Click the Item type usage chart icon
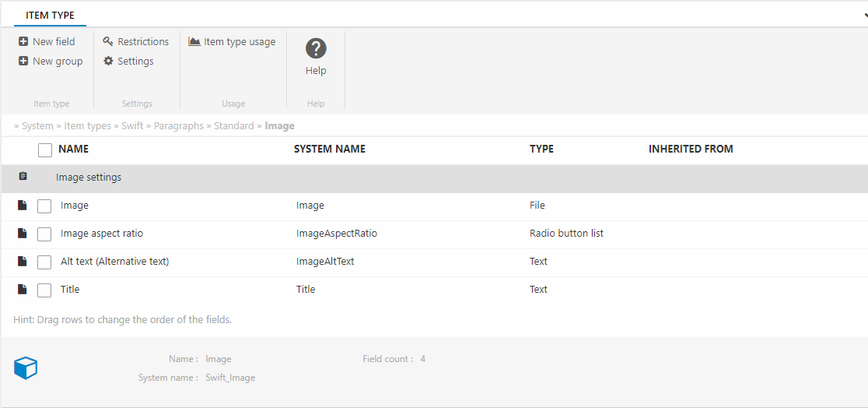Screen dimensions: 868x408 click(x=194, y=42)
